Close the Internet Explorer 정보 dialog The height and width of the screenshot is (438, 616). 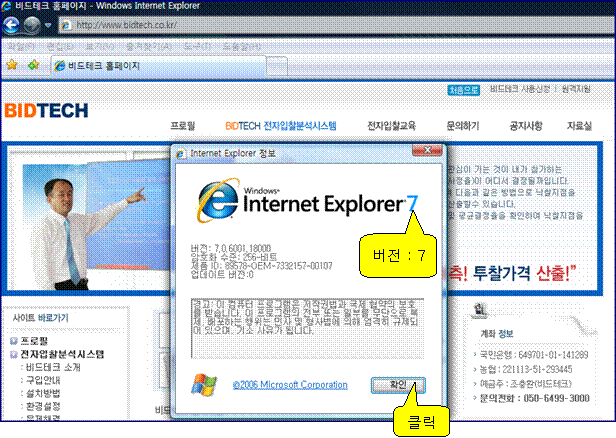(427, 150)
